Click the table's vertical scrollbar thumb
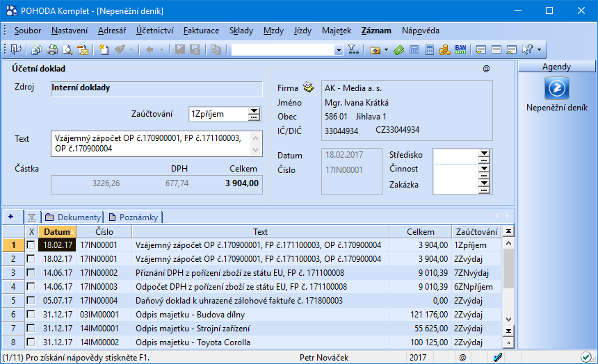 coord(508,269)
